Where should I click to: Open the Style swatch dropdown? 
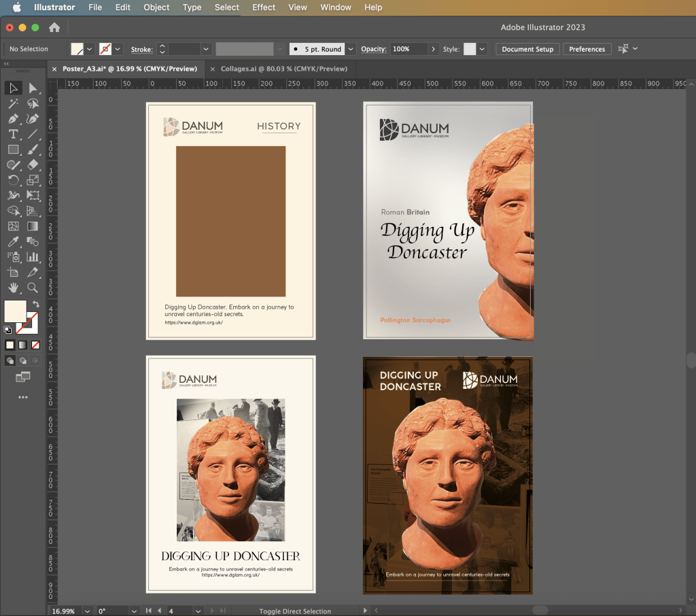tap(482, 49)
